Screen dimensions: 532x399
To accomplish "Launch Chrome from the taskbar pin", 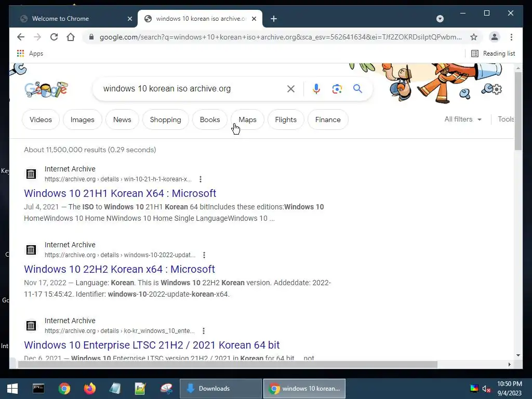I will pyautogui.click(x=64, y=389).
